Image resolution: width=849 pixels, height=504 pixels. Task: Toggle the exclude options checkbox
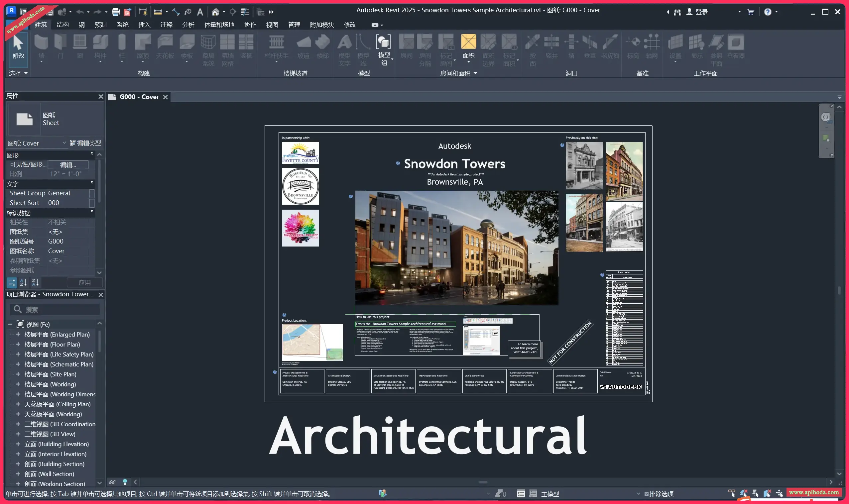[x=647, y=494]
